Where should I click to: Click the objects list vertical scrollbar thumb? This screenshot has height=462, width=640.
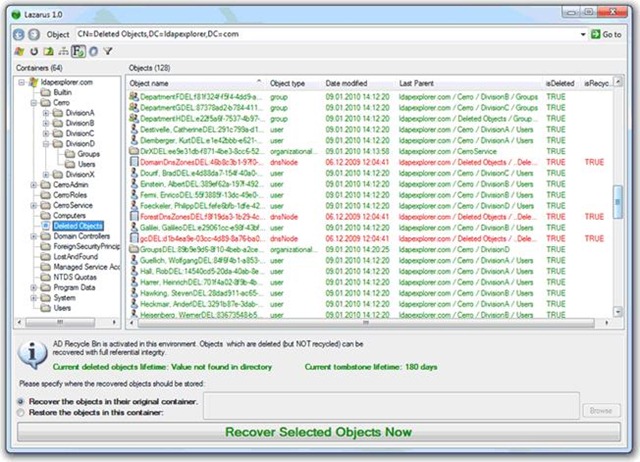coord(618,202)
